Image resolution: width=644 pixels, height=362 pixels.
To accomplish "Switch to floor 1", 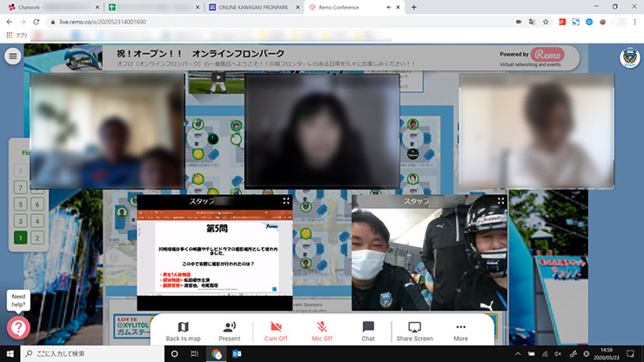I will [21, 238].
